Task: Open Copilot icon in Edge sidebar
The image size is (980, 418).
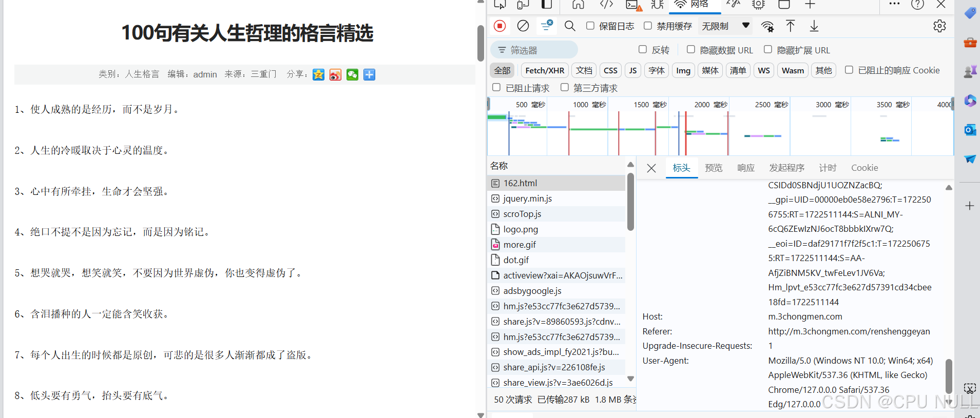Action: tap(970, 101)
